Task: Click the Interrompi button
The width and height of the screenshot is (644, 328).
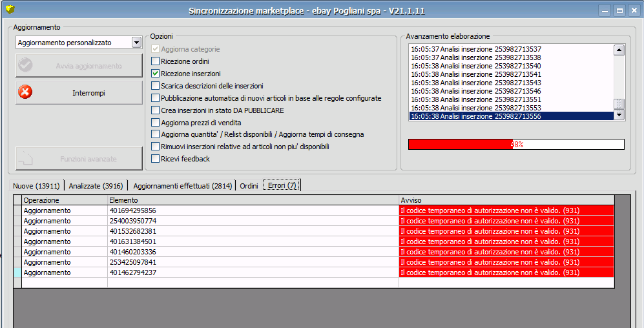Action: tap(79, 93)
